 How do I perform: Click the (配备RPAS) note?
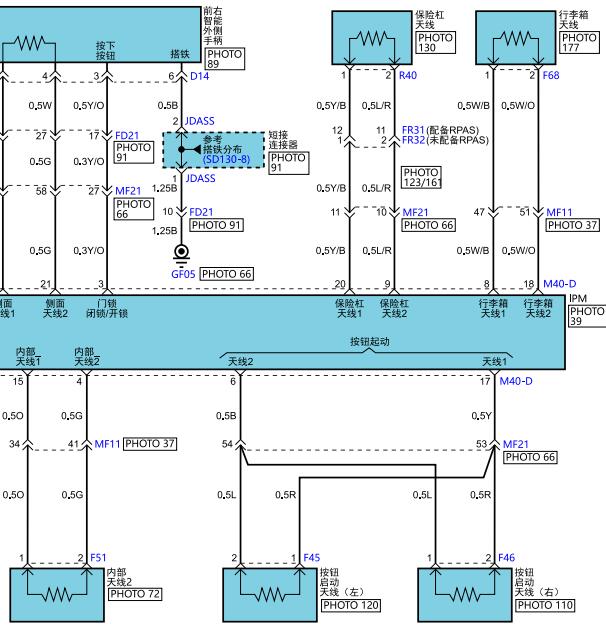453,130
